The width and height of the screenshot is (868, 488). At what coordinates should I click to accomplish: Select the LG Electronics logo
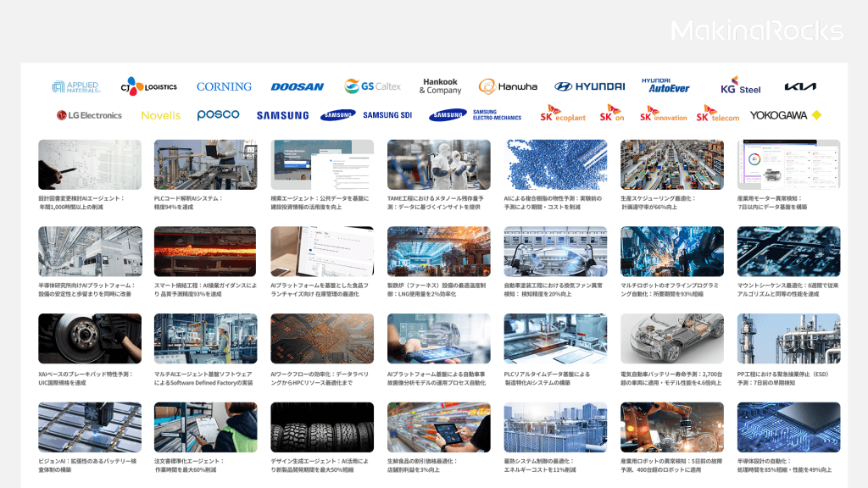[89, 115]
